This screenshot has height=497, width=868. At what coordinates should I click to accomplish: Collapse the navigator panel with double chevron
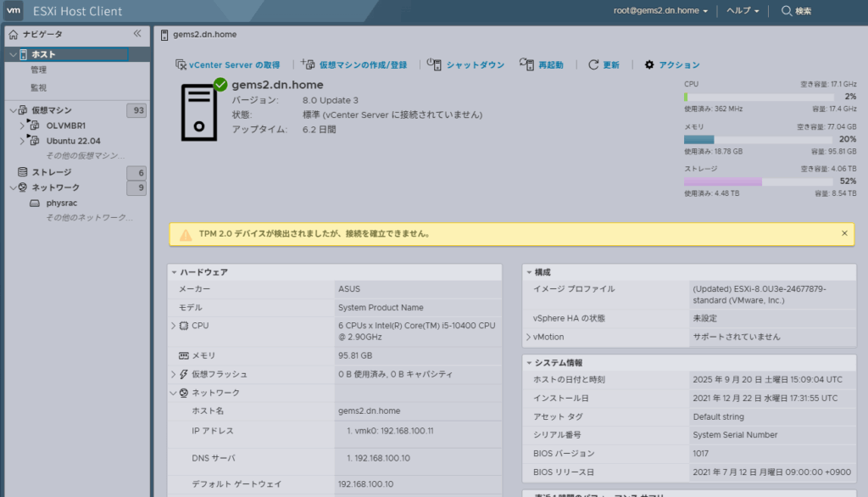click(x=137, y=34)
